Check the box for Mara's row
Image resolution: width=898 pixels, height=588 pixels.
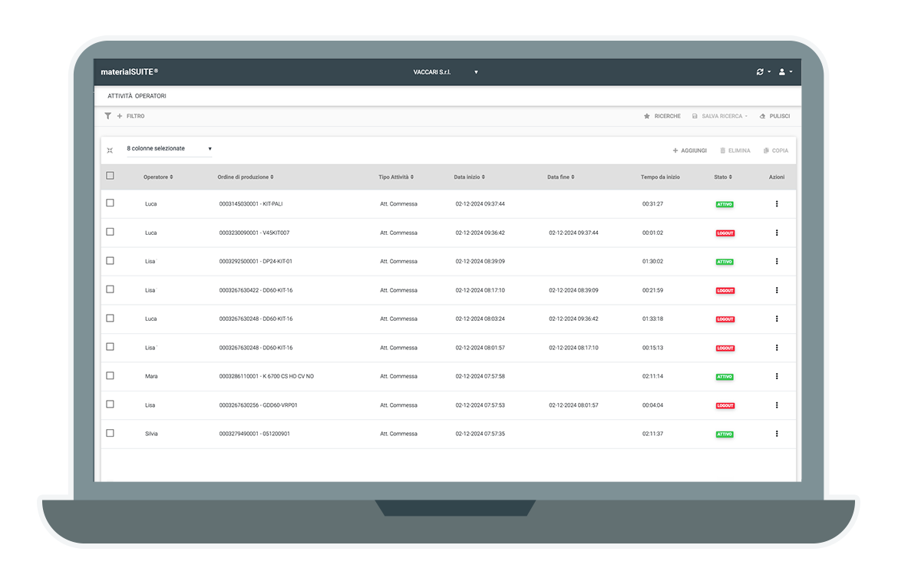coord(110,375)
